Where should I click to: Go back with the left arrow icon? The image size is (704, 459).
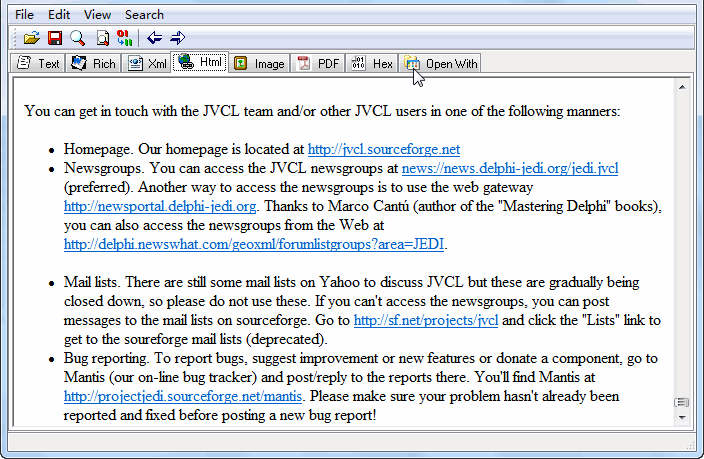click(155, 38)
